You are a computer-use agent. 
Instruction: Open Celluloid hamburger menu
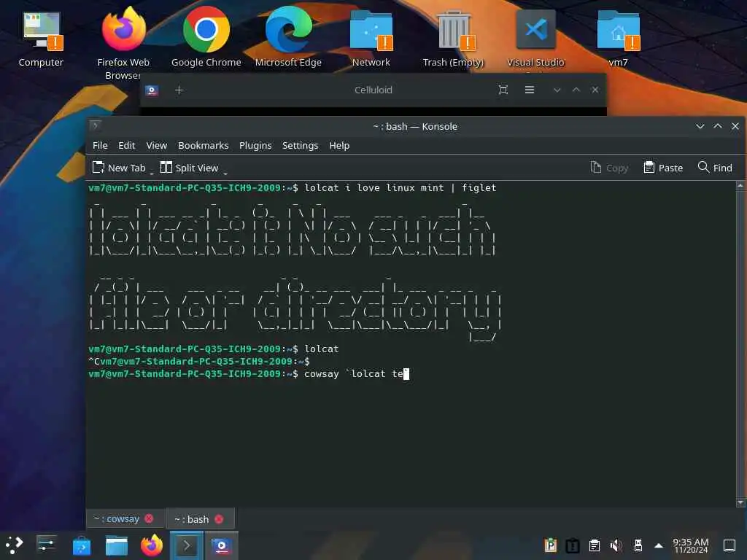point(530,90)
